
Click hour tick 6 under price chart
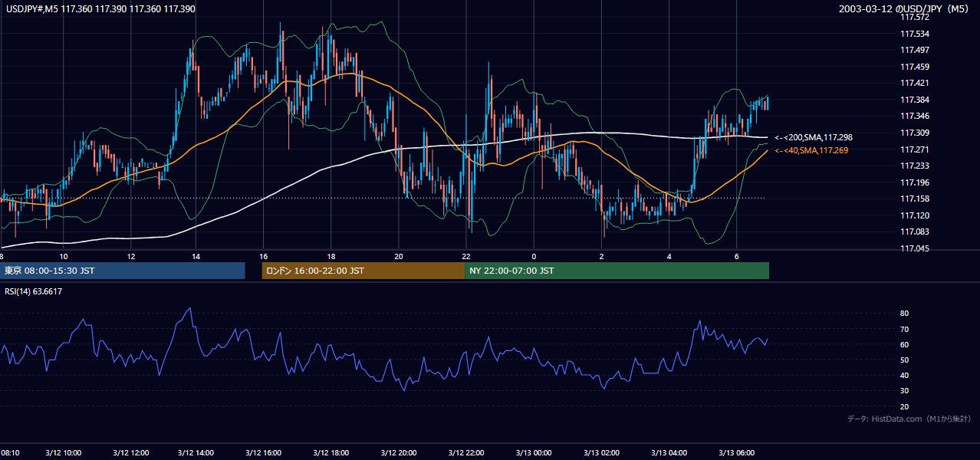tap(736, 256)
